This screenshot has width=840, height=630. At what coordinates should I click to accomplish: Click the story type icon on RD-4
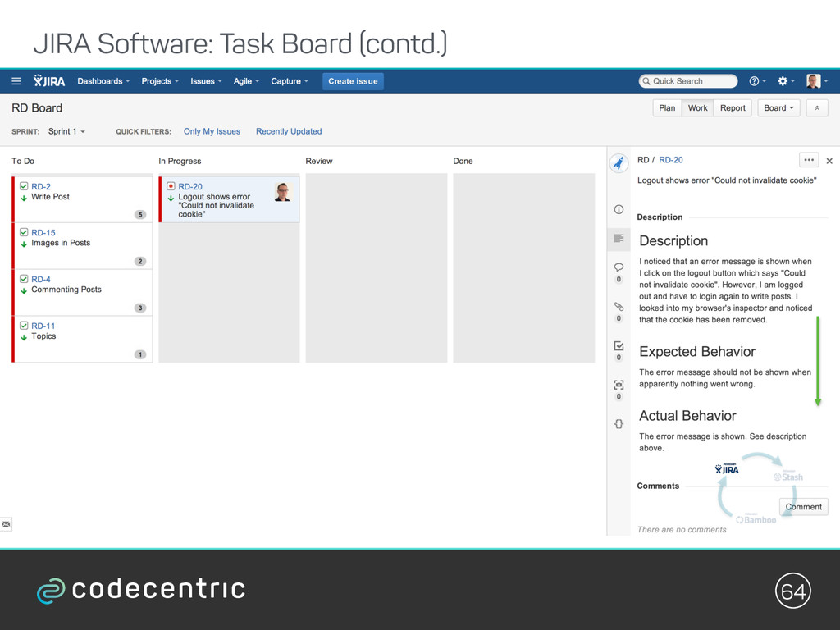[24, 279]
